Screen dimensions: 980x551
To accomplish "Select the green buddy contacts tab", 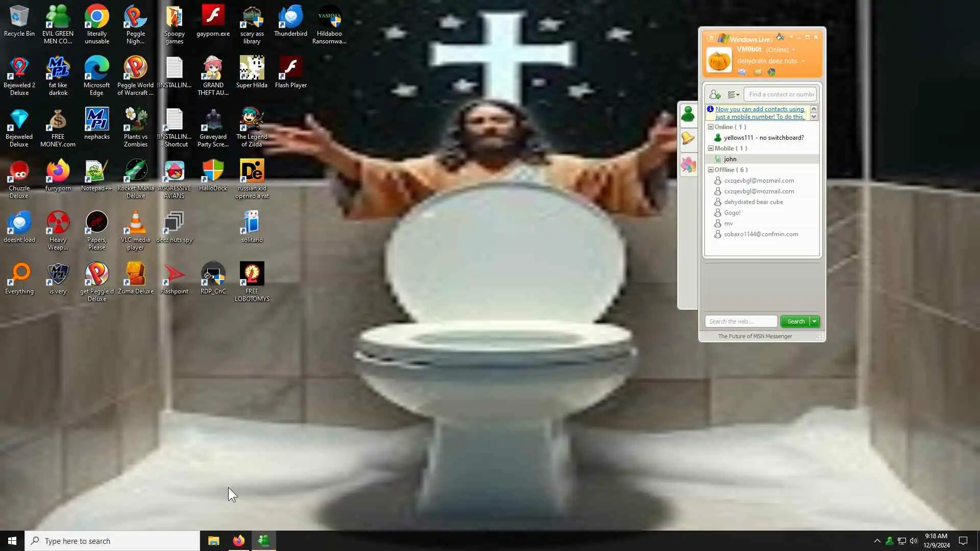I will (688, 114).
